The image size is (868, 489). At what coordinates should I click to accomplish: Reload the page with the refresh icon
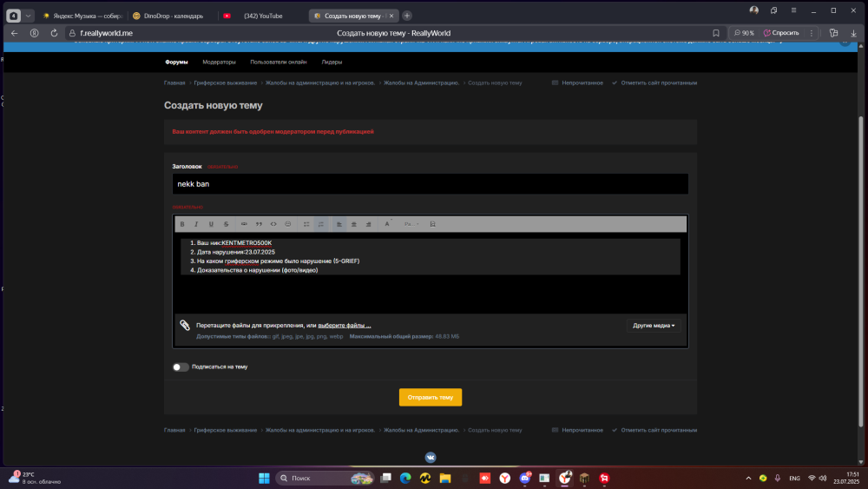coord(54,33)
